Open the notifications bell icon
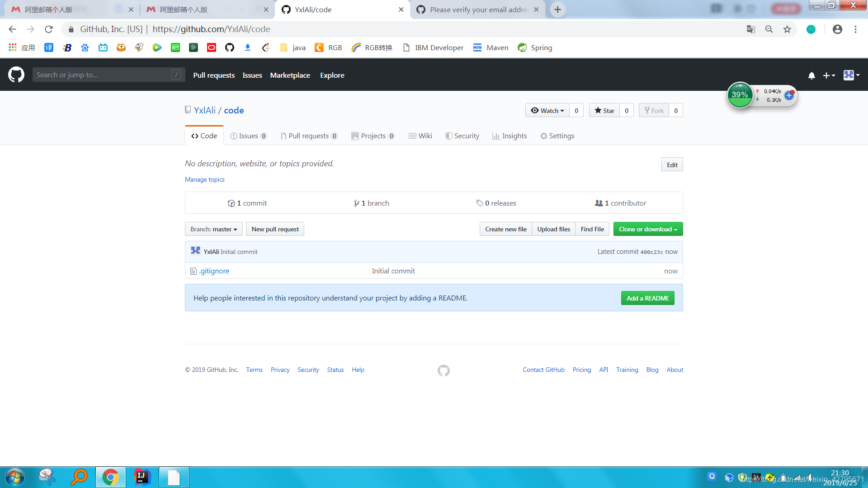Image resolution: width=868 pixels, height=488 pixels. (x=811, y=75)
